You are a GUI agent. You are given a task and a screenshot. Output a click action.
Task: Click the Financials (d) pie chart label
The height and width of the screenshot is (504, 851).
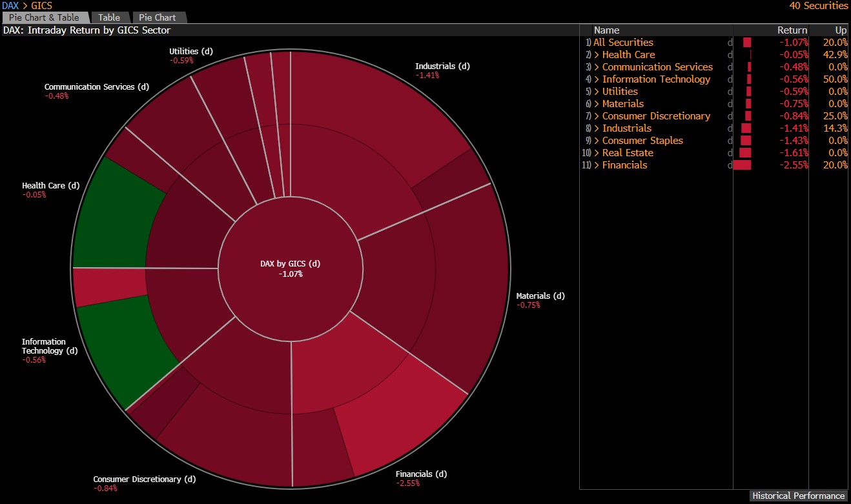pos(421,474)
